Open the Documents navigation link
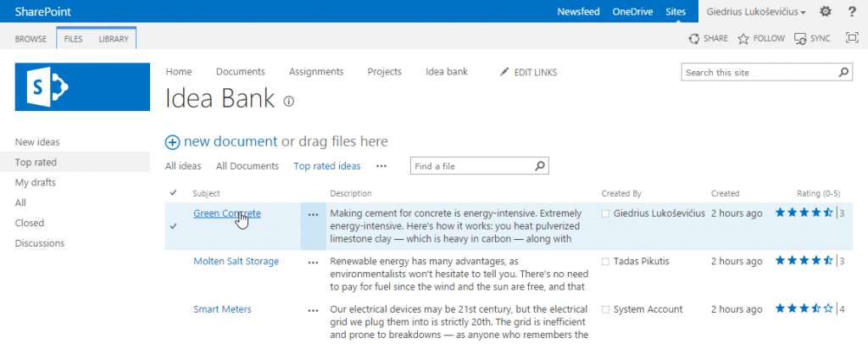Image resolution: width=868 pixels, height=344 pixels. 240,72
